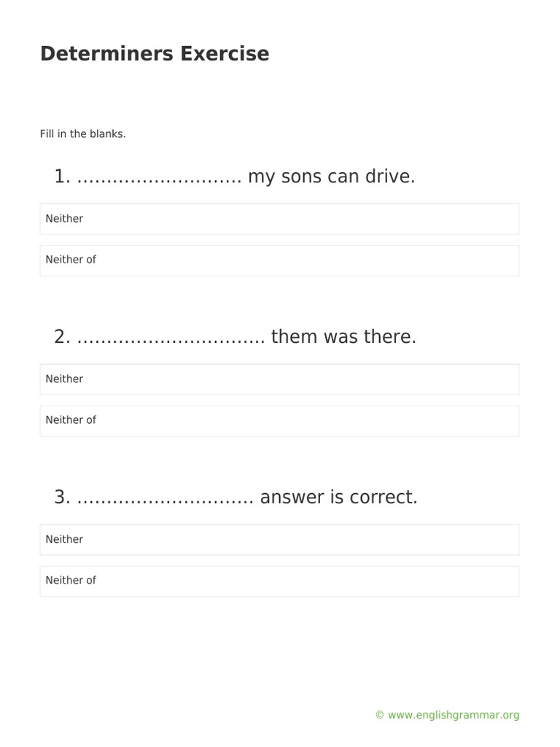The height and width of the screenshot is (747, 560).
Task: Select "Neither" for the sons question
Action: 279,219
